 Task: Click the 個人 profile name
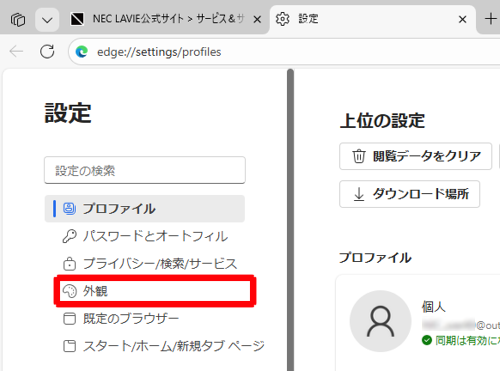[x=433, y=306]
